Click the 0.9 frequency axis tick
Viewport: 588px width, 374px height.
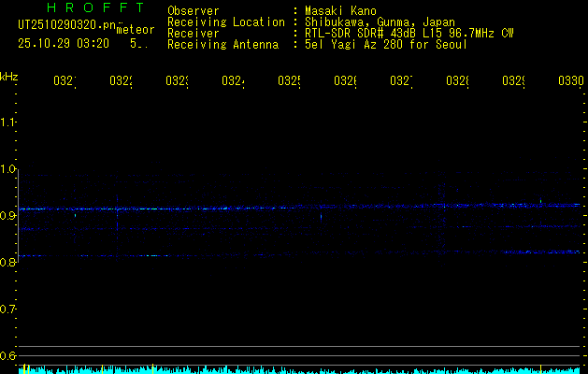[x=8, y=216]
